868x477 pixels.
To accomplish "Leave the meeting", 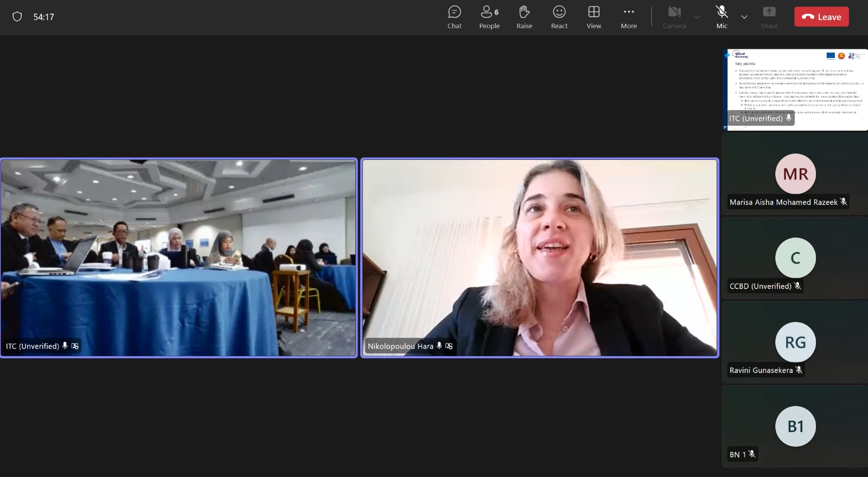I will pos(821,17).
